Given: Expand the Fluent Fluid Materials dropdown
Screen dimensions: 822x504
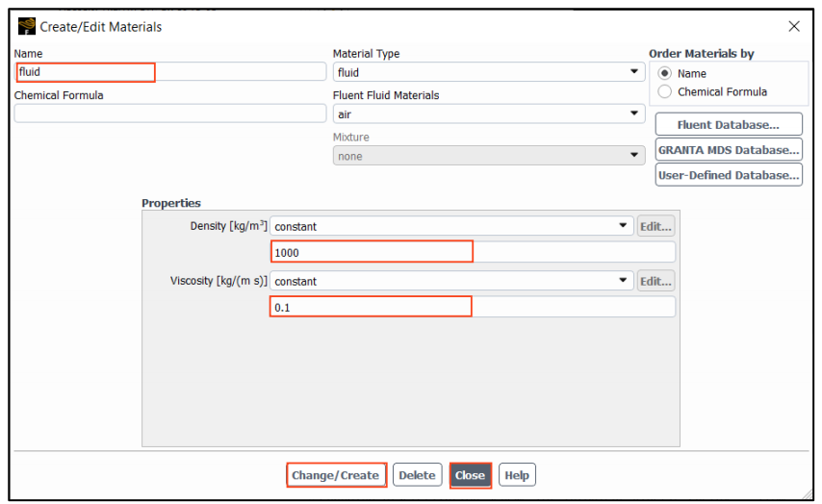Looking at the screenshot, I should click(x=489, y=113).
